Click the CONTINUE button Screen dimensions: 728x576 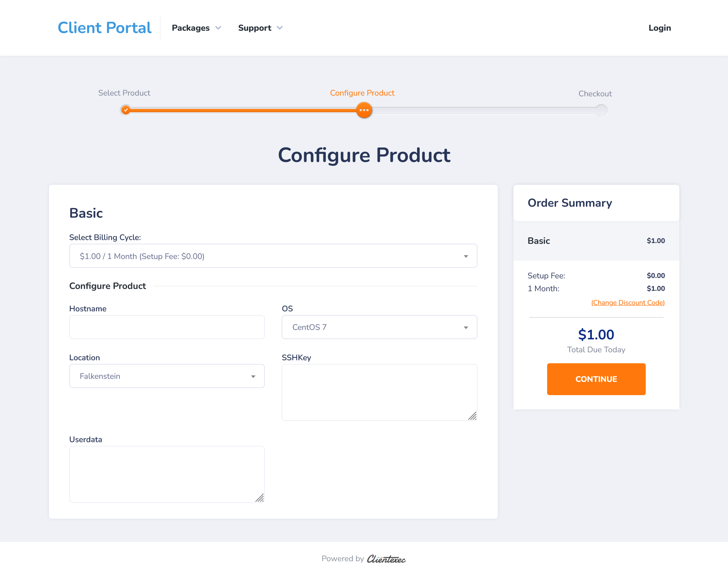[596, 379]
